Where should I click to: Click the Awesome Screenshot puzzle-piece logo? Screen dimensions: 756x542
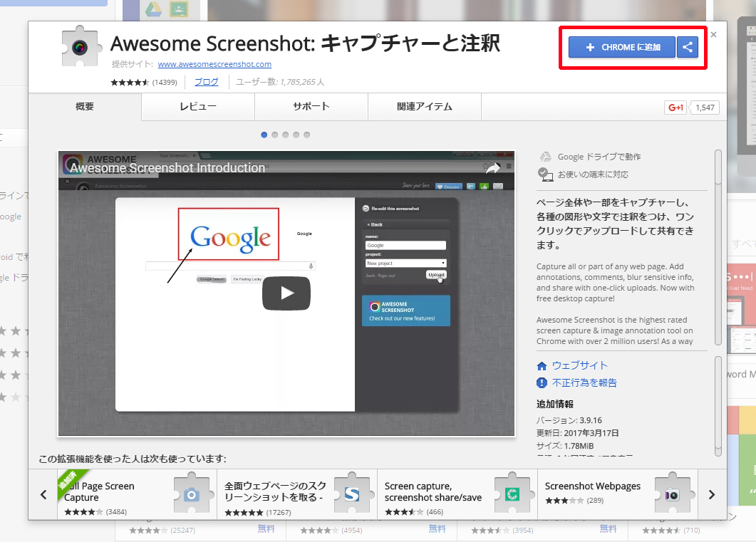pyautogui.click(x=81, y=47)
